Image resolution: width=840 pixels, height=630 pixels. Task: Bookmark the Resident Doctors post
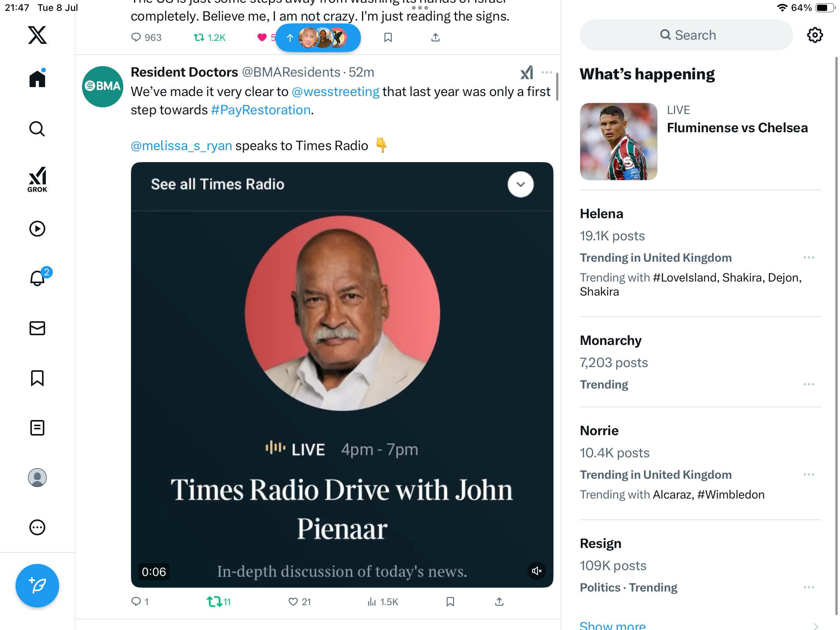[x=450, y=602]
